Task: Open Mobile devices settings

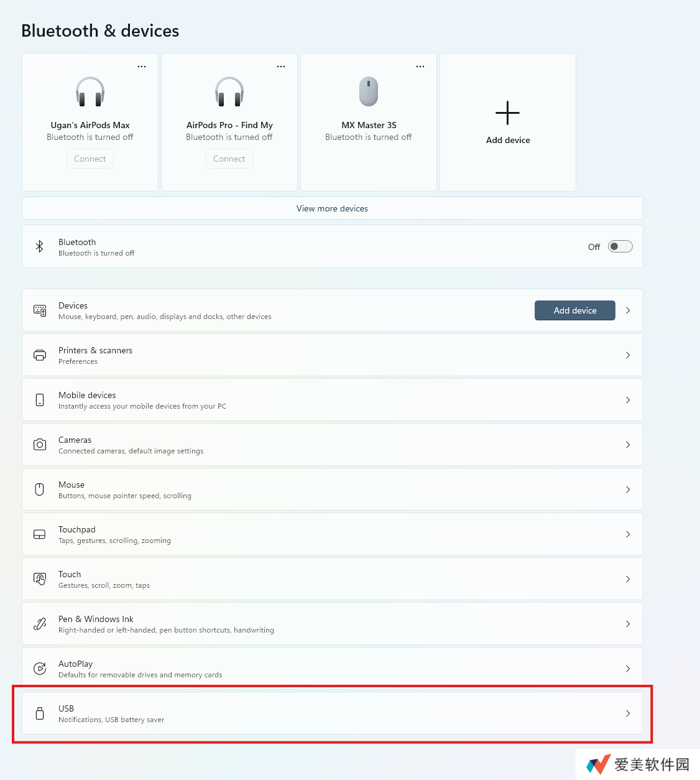Action: pyautogui.click(x=332, y=400)
